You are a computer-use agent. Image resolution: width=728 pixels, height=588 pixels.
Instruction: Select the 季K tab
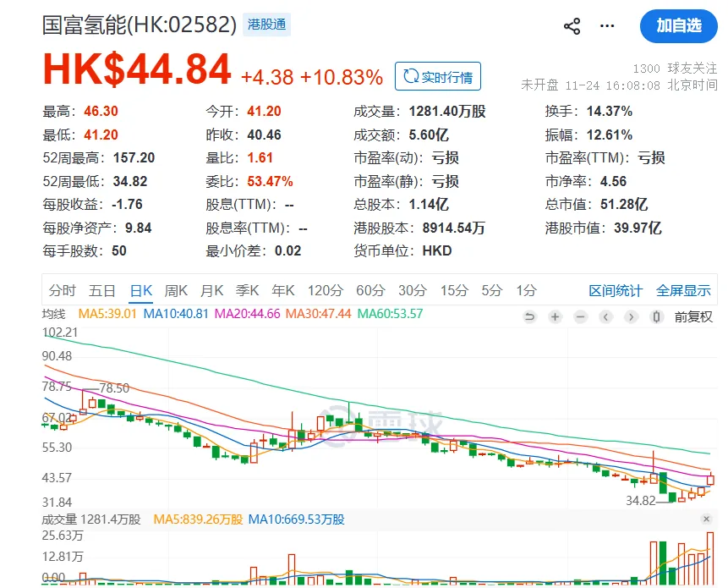(x=247, y=291)
